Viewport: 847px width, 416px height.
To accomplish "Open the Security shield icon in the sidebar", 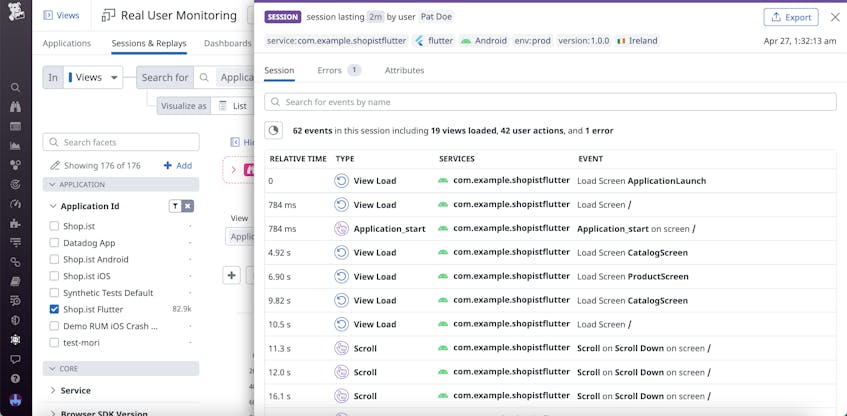I will click(16, 320).
